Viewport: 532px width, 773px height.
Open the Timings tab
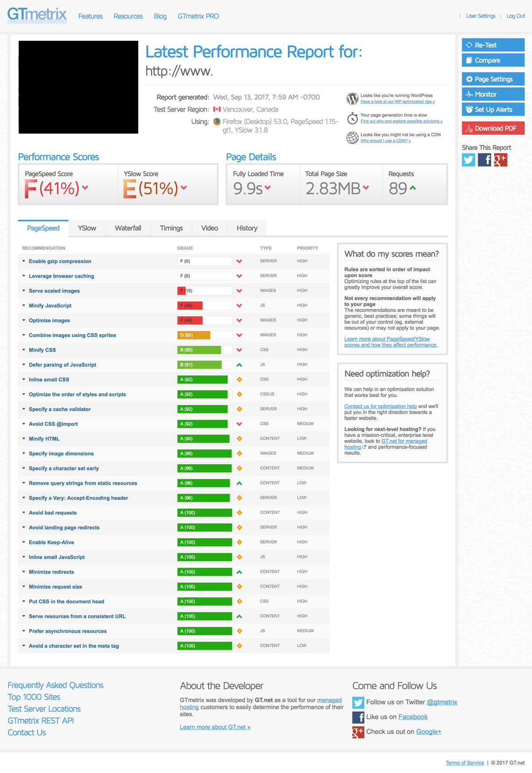pyautogui.click(x=171, y=228)
